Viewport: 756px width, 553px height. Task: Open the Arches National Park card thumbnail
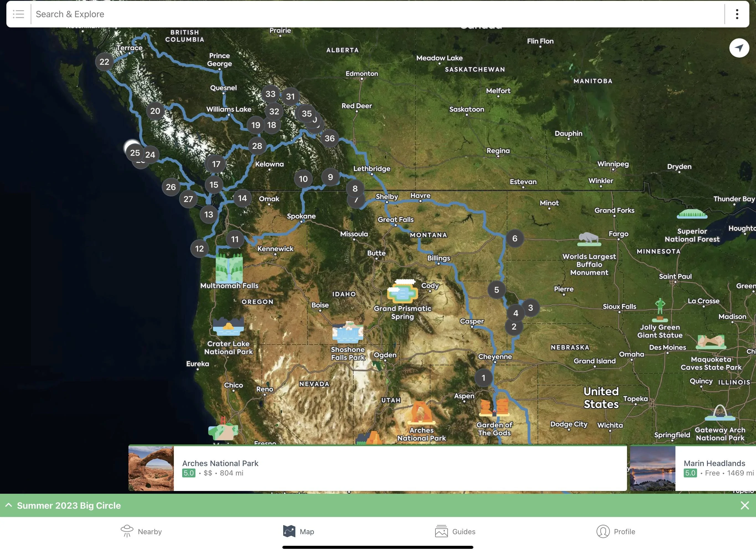coord(151,468)
